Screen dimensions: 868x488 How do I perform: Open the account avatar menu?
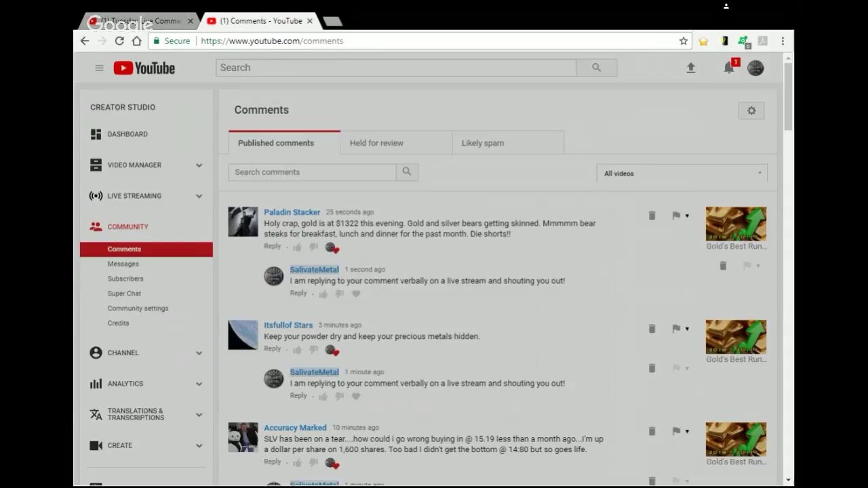[x=755, y=68]
